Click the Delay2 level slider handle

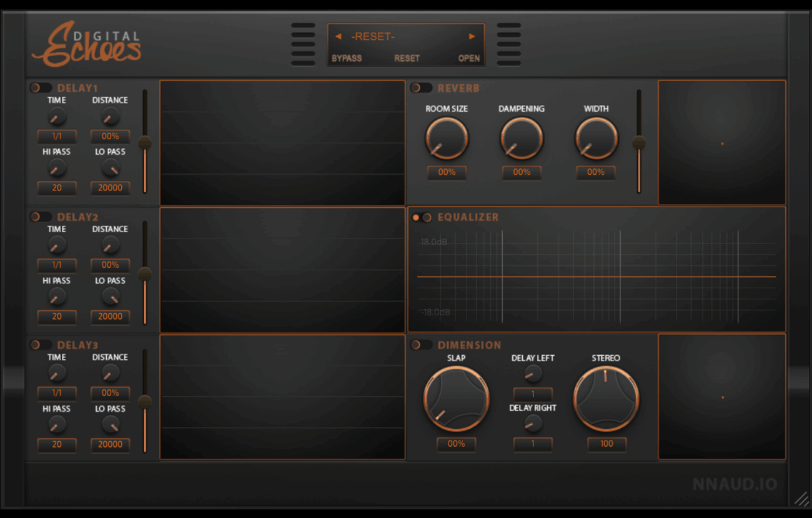tap(145, 274)
